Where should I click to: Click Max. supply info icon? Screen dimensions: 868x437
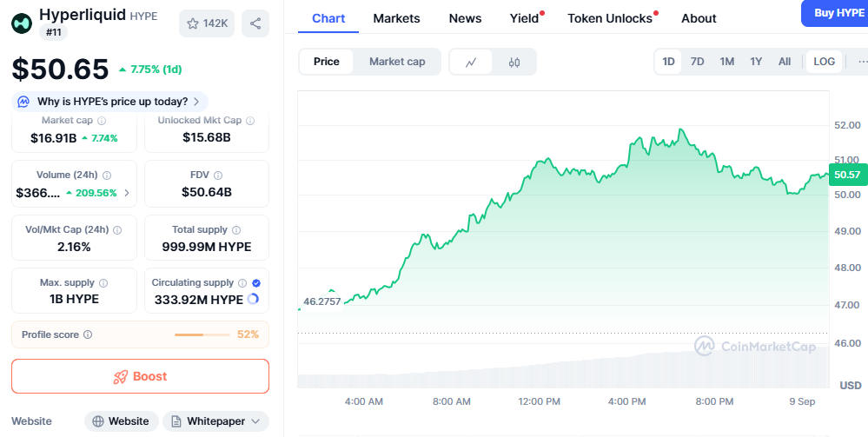click(103, 283)
